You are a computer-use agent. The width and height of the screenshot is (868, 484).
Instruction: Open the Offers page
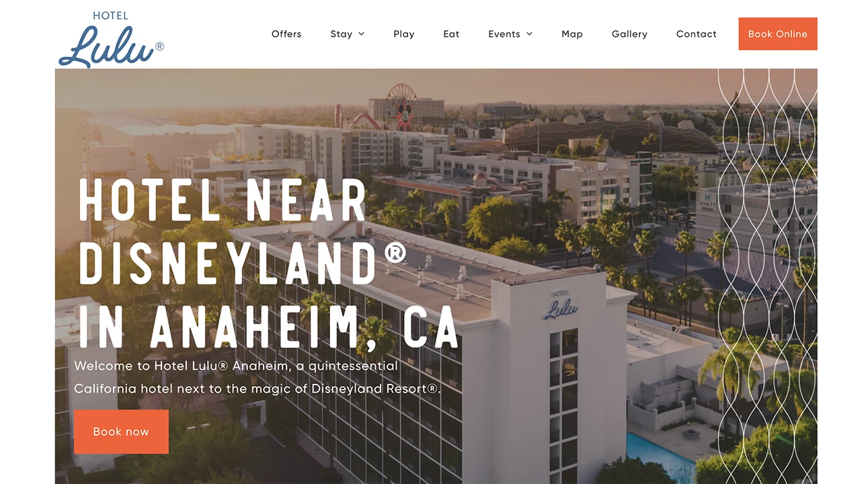(286, 34)
